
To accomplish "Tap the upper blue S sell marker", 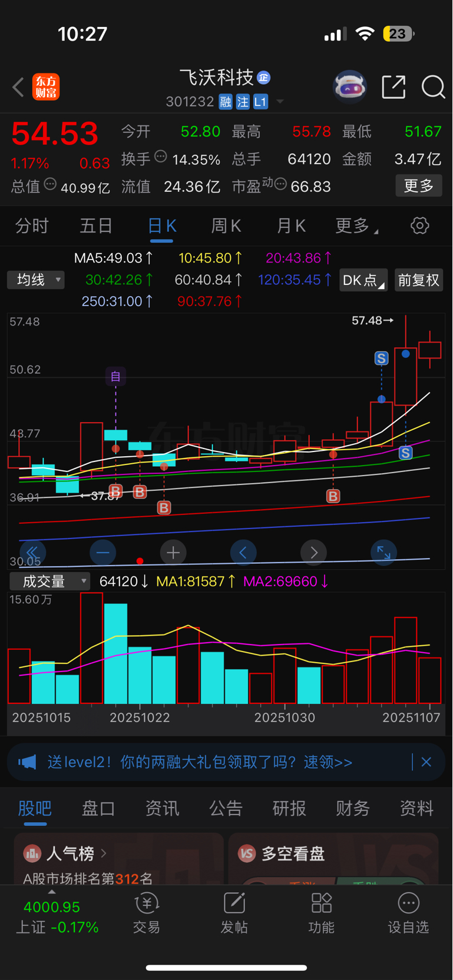I will [381, 358].
